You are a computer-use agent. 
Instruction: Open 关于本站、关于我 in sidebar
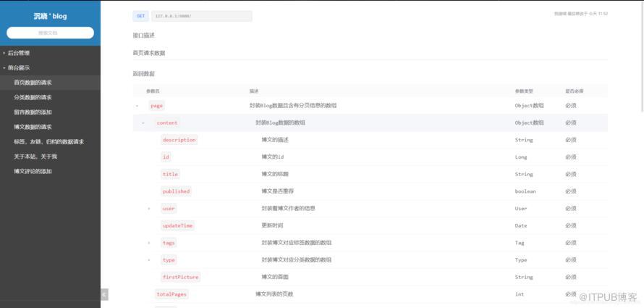(x=50, y=157)
